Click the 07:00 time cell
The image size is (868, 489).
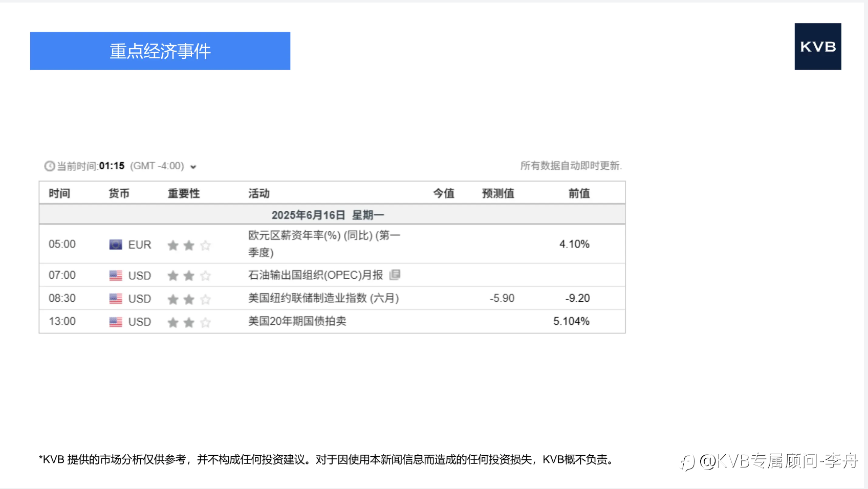[62, 275]
